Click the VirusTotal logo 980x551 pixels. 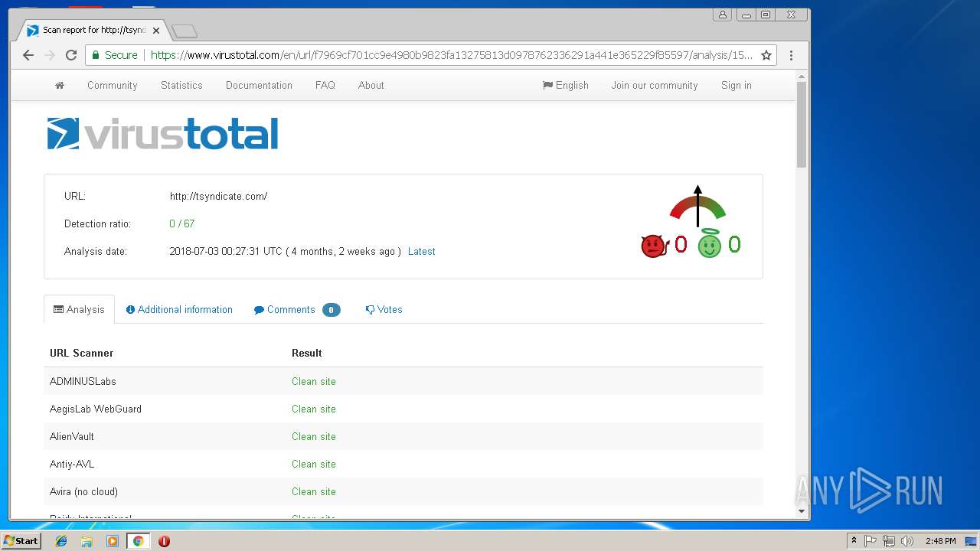(162, 134)
